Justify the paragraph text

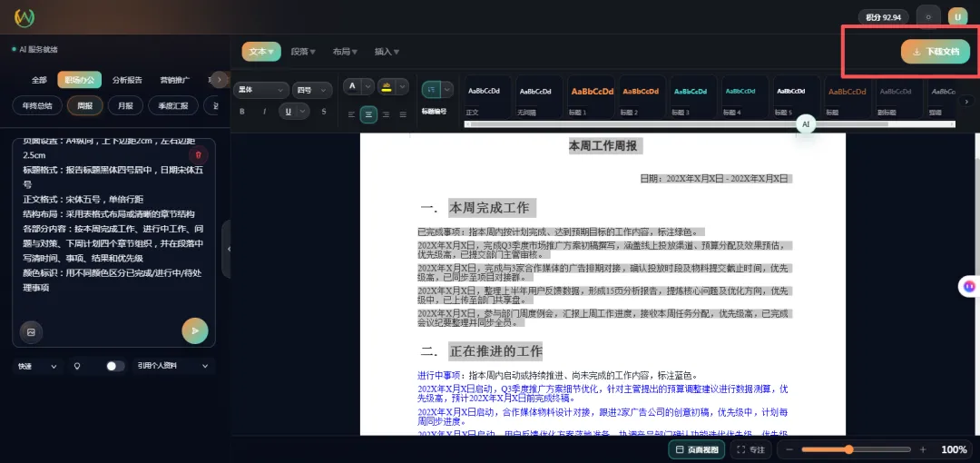tap(403, 114)
